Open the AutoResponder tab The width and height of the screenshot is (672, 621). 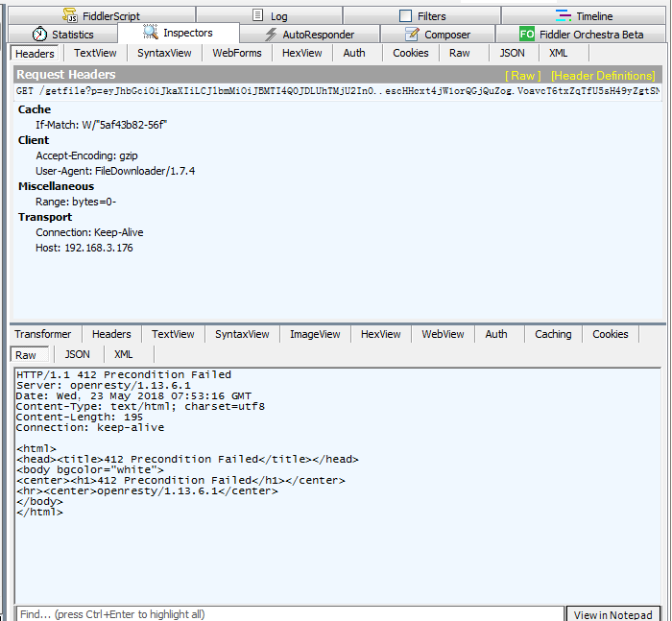[310, 35]
